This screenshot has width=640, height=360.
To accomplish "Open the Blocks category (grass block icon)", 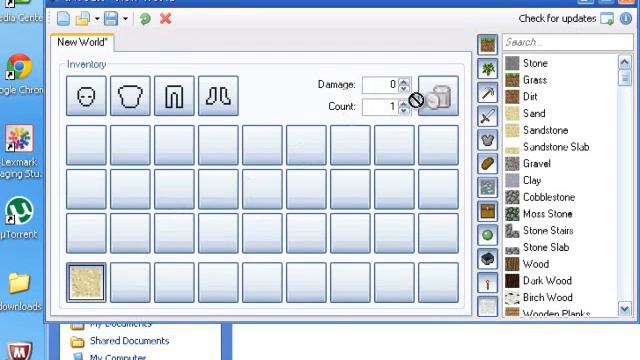I will [488, 44].
